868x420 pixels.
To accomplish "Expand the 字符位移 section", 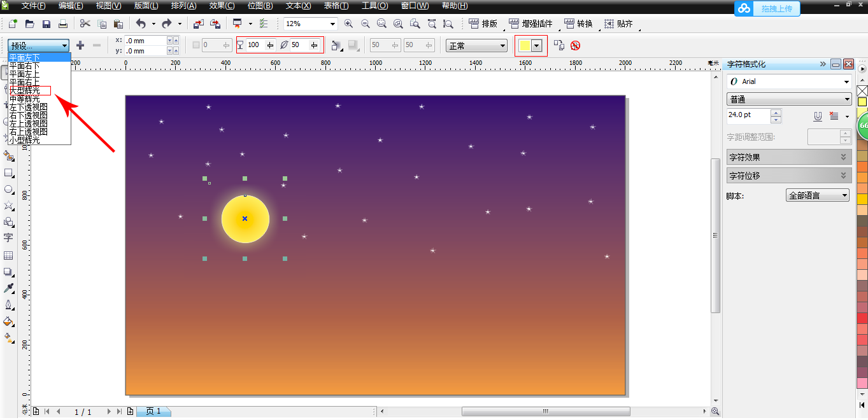I will [x=790, y=176].
